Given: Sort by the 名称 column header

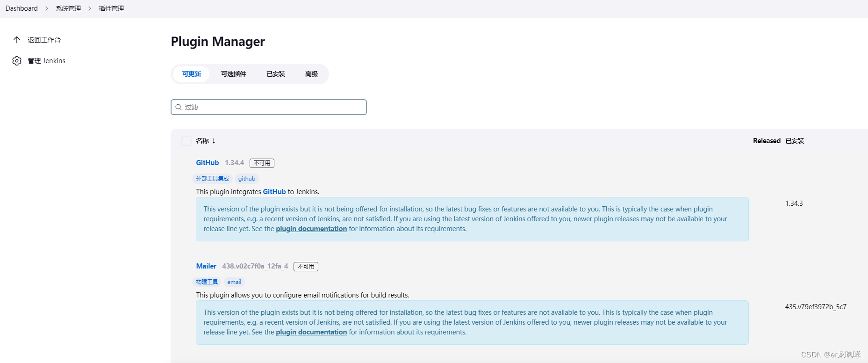Looking at the screenshot, I should (x=202, y=141).
